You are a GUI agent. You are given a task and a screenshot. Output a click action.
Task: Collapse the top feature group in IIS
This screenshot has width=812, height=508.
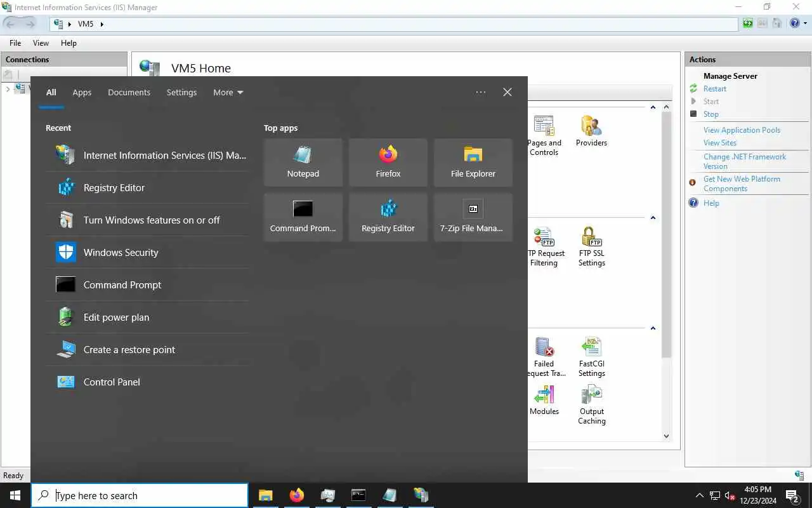coord(653,107)
